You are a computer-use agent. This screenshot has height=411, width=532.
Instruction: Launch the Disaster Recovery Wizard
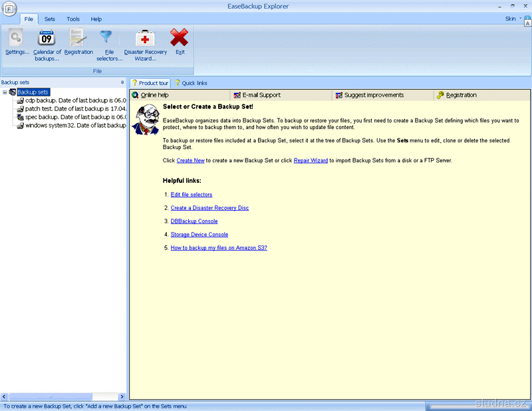(x=145, y=45)
